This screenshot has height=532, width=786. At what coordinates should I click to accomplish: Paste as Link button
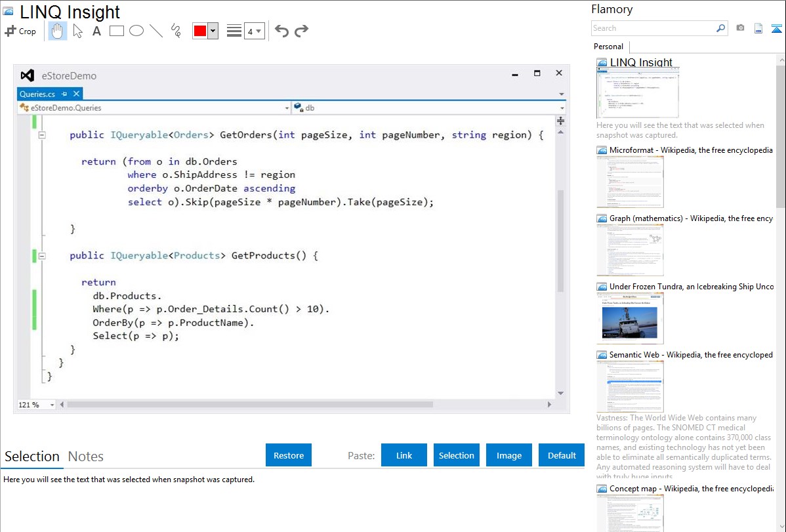[x=404, y=455]
